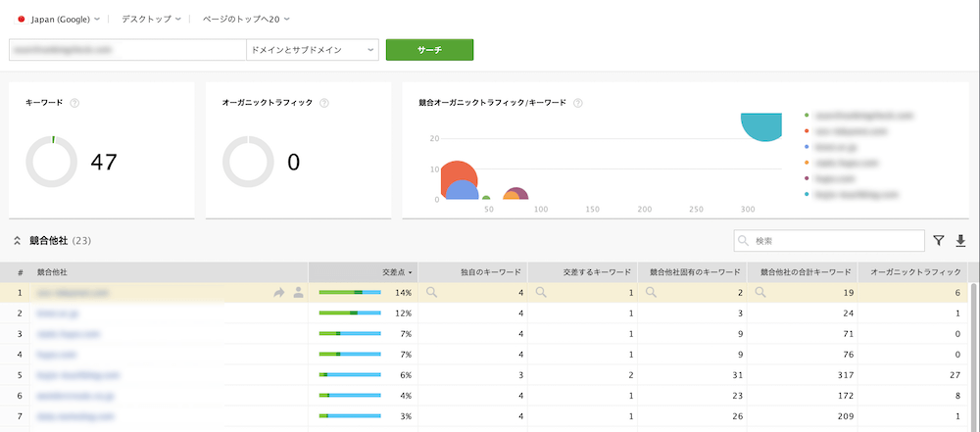Focus the 検索 search box
Image resolution: width=980 pixels, height=432 pixels.
click(x=829, y=241)
